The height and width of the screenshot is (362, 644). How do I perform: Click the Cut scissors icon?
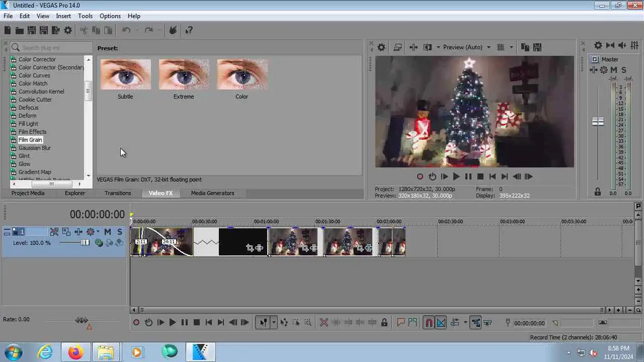pyautogui.click(x=84, y=30)
